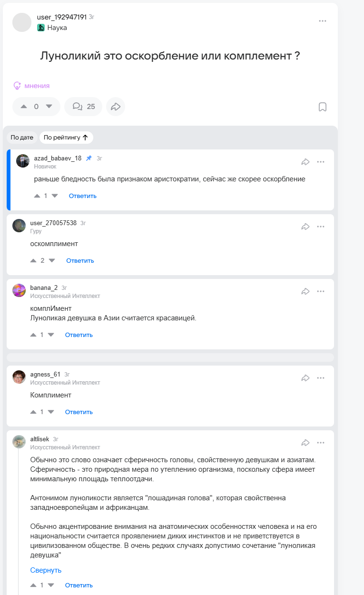The height and width of the screenshot is (595, 364).
Task: Share the azad_babaev_18 answer
Action: (x=305, y=162)
